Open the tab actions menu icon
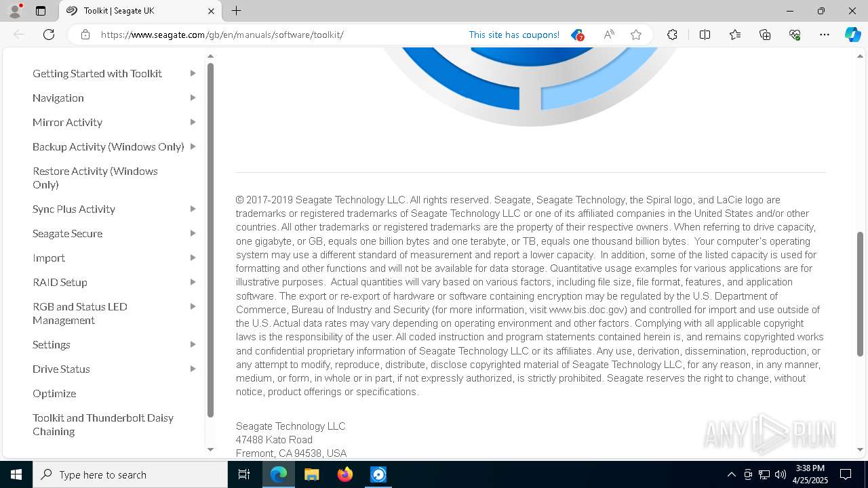Viewport: 868px width, 488px height. click(41, 11)
